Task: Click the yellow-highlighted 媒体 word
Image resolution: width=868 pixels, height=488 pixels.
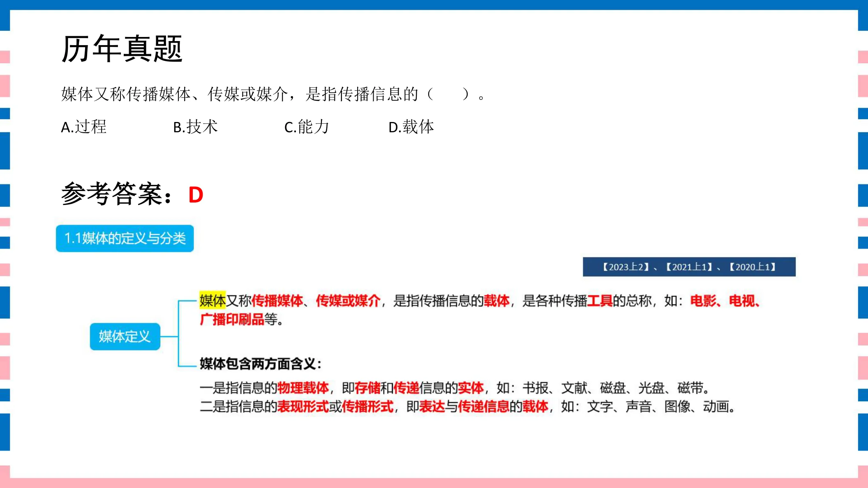Action: click(212, 301)
